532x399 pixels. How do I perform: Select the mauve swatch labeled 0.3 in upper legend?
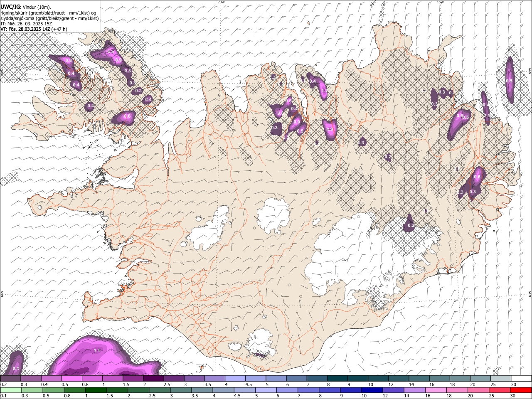click(x=31, y=378)
